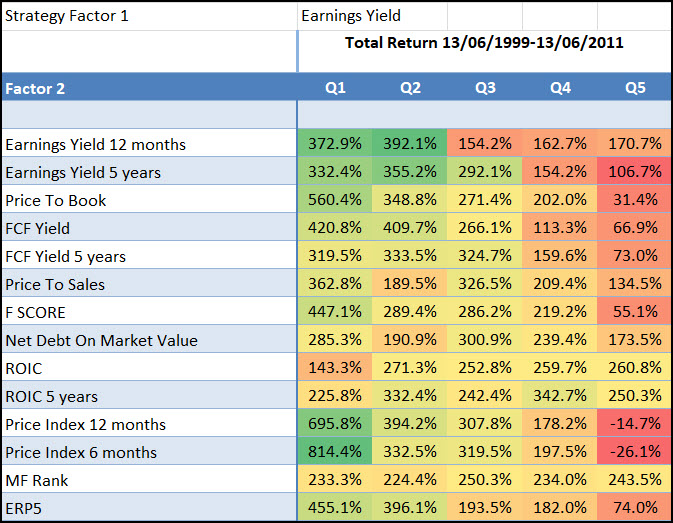This screenshot has height=523, width=673.
Task: Click the 170.7% cell
Action: [x=635, y=143]
